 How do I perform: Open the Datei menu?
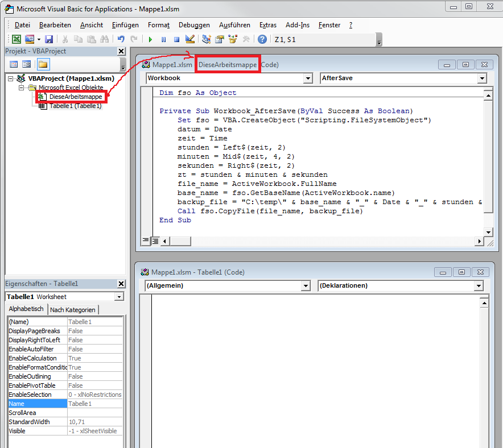[x=22, y=25]
